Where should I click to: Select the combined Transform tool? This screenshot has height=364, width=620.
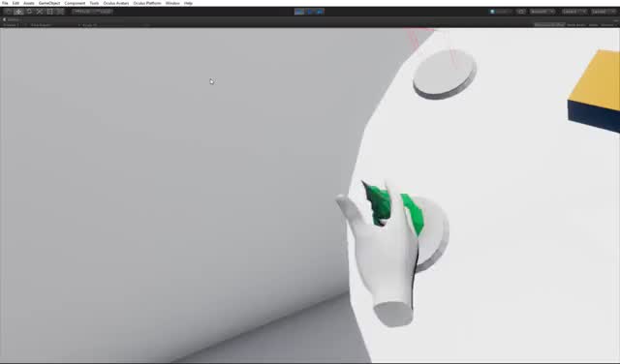point(60,12)
